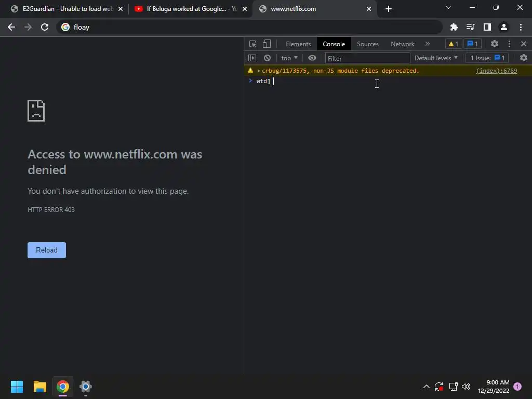The width and height of the screenshot is (532, 399).
Task: Open the notification count badge
Action: click(x=517, y=386)
